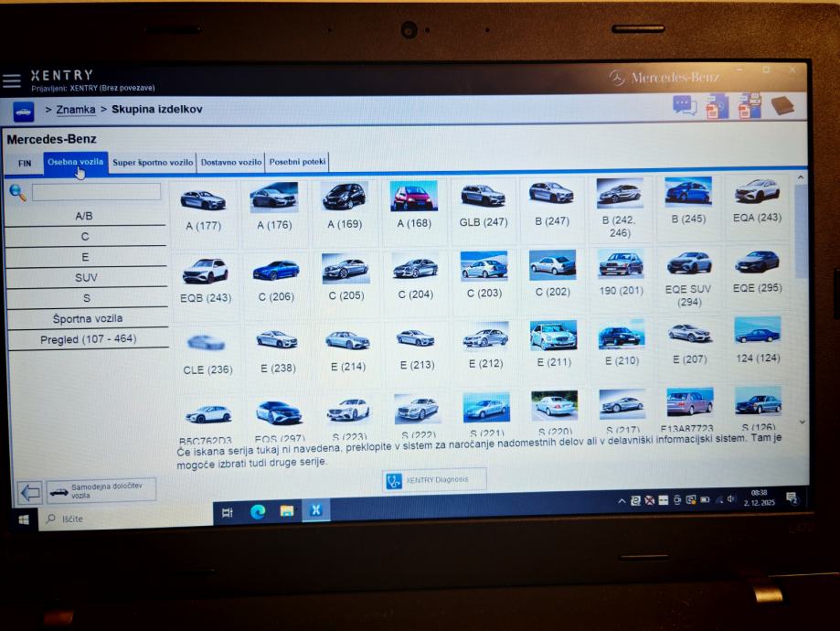Select the C (203) vehicle

pos(484,275)
